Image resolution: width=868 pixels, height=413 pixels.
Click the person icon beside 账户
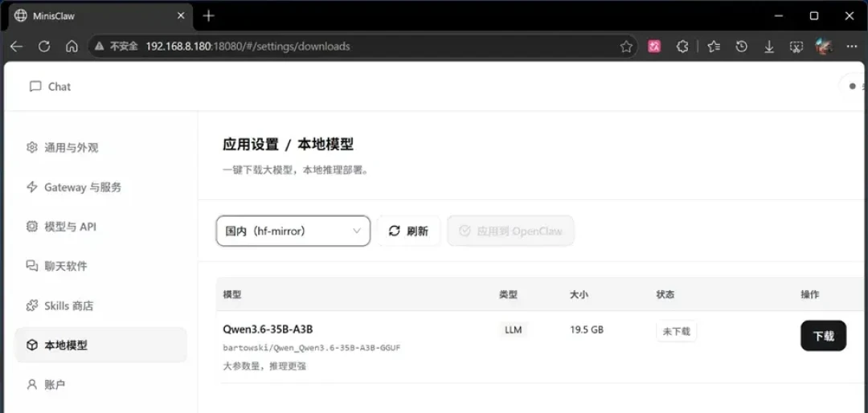(x=32, y=384)
